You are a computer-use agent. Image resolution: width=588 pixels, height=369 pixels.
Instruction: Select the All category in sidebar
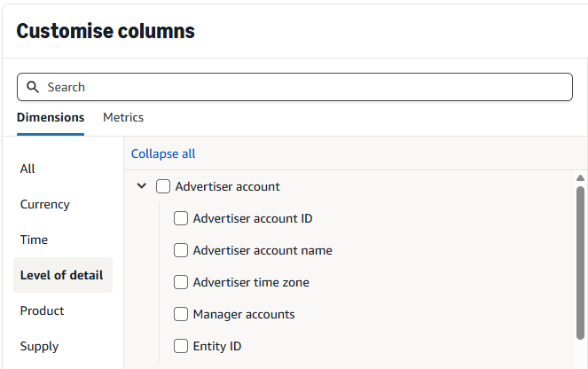click(27, 169)
